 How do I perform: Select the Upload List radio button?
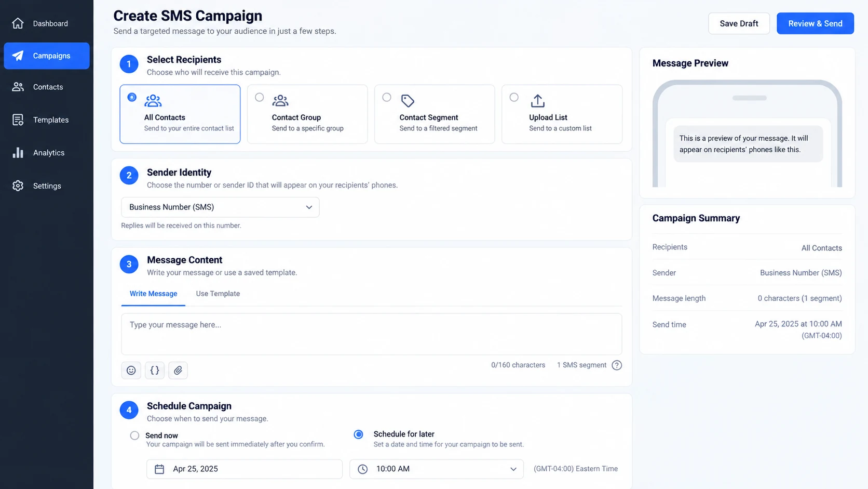514,97
